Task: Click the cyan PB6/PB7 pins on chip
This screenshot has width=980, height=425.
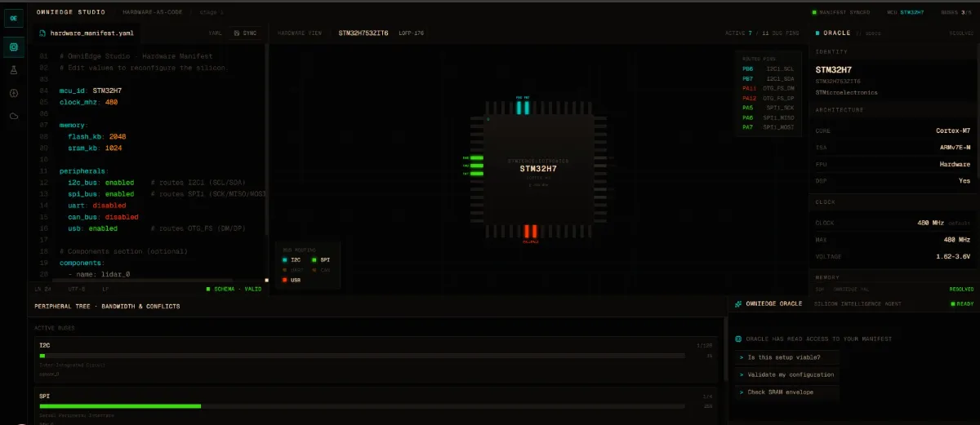Action: tap(523, 106)
